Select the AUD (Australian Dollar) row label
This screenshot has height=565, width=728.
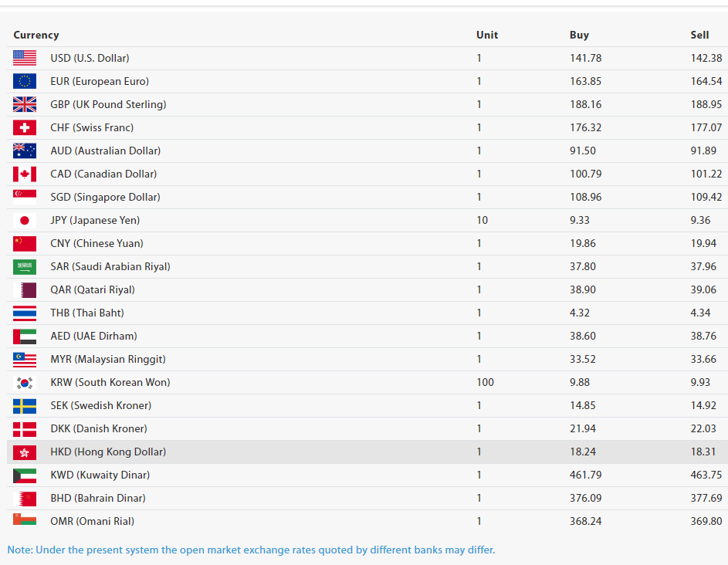(106, 151)
